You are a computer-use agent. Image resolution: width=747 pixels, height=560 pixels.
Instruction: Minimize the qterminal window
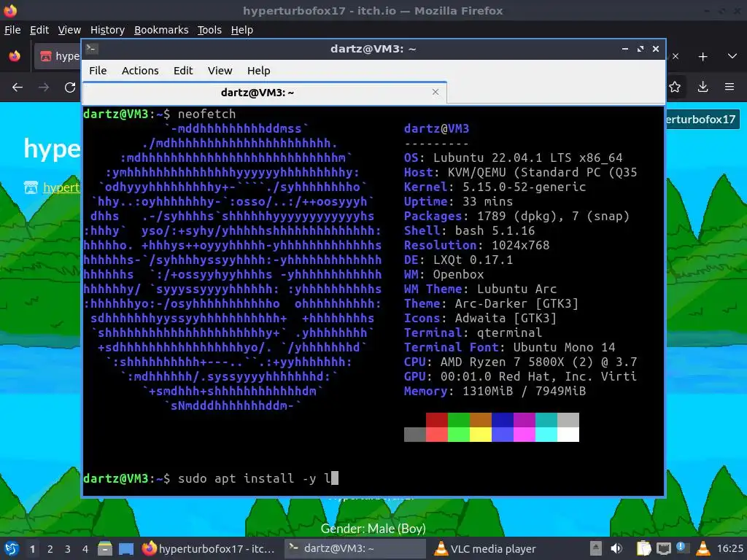point(625,49)
